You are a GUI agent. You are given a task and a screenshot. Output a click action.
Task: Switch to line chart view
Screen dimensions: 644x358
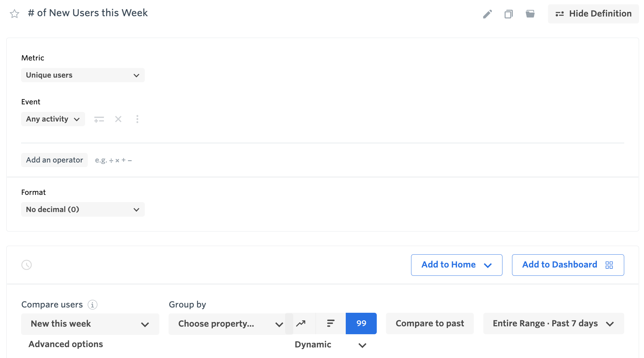301,324
